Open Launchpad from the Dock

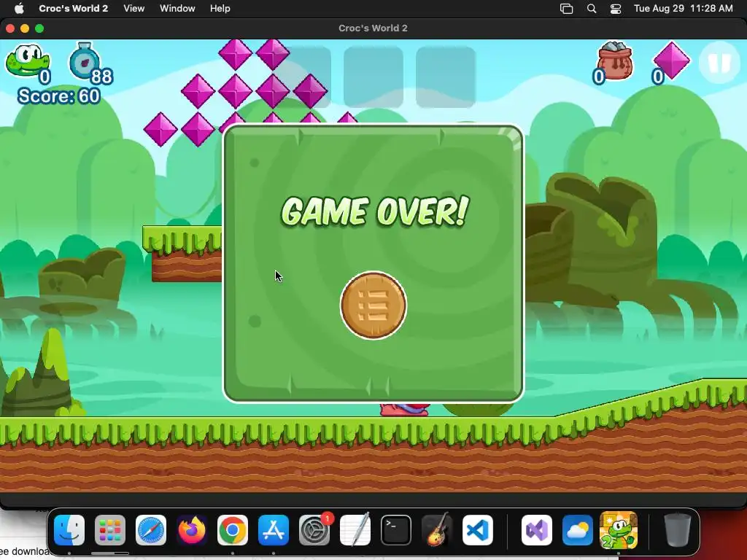(110, 530)
